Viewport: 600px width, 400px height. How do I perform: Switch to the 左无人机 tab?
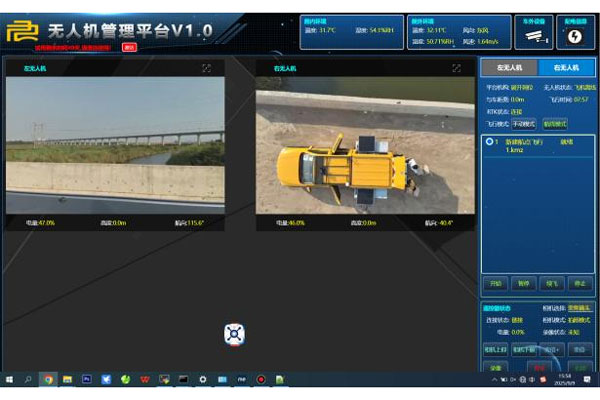(x=510, y=68)
